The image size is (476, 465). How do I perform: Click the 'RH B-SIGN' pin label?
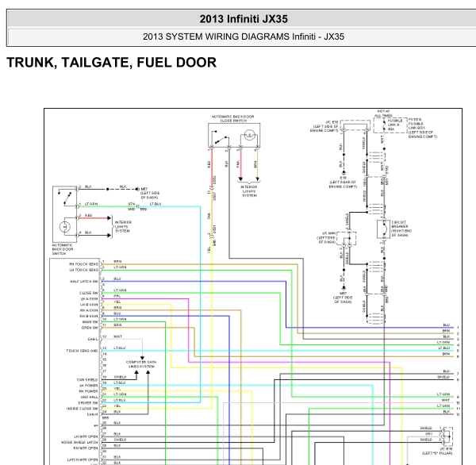[x=89, y=316]
